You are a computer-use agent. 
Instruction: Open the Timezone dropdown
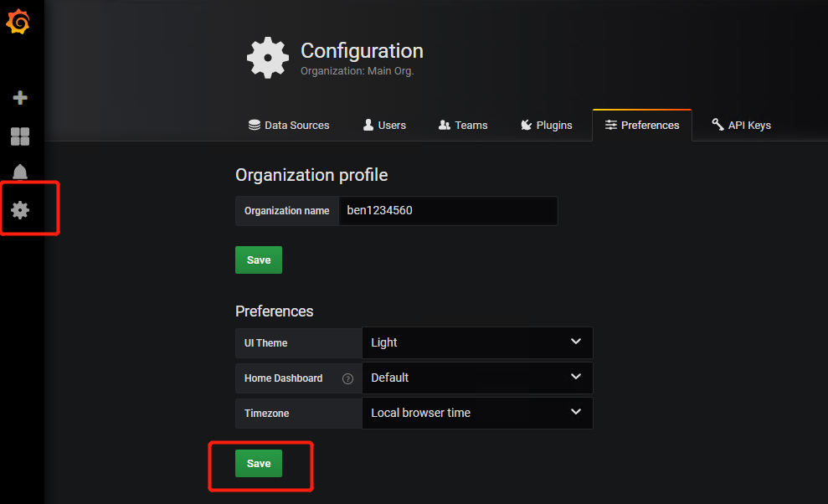[x=476, y=413]
